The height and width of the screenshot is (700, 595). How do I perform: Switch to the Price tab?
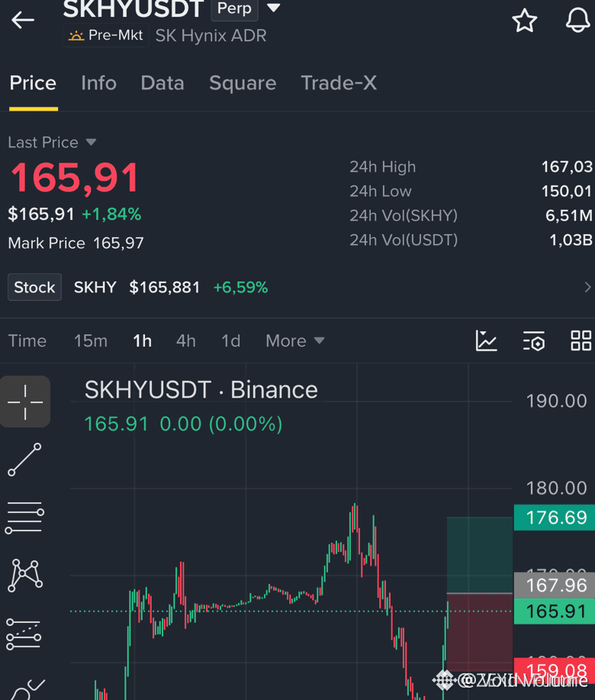[x=33, y=83]
